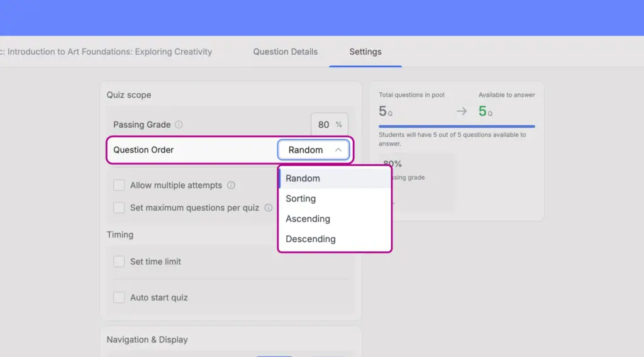Edit the passing grade percentage field
The image size is (644, 357).
pos(330,125)
